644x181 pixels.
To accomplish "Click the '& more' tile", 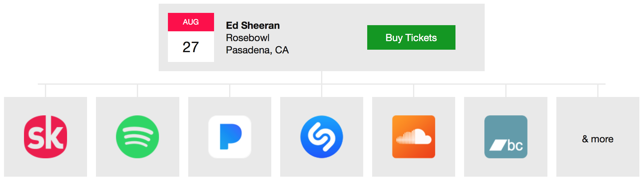I will tap(598, 137).
